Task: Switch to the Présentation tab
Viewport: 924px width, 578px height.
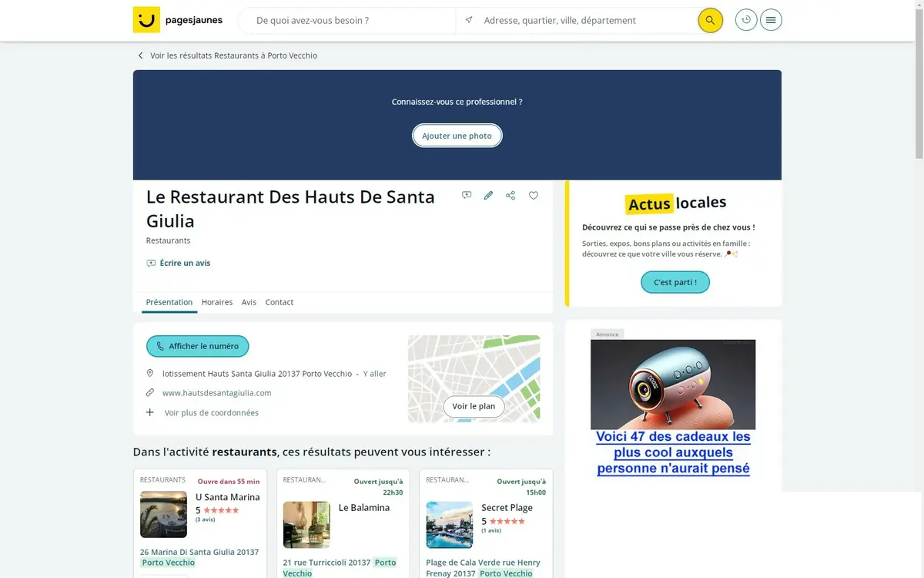Action: point(169,302)
